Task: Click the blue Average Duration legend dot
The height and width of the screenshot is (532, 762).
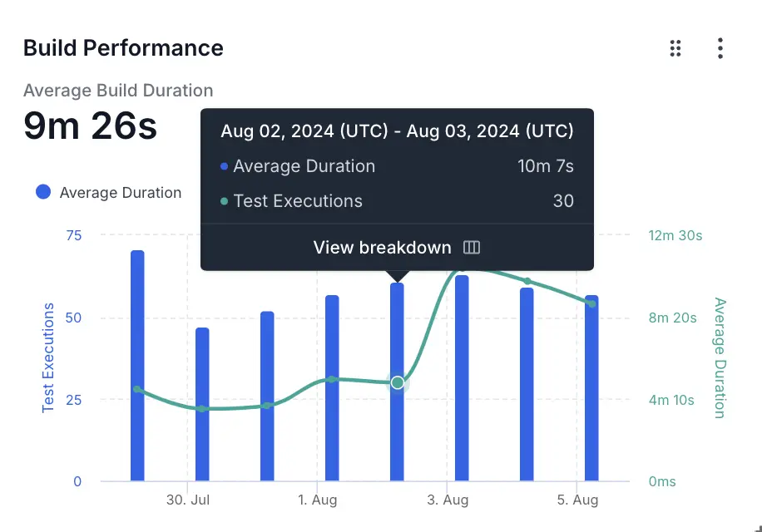Action: (x=43, y=192)
